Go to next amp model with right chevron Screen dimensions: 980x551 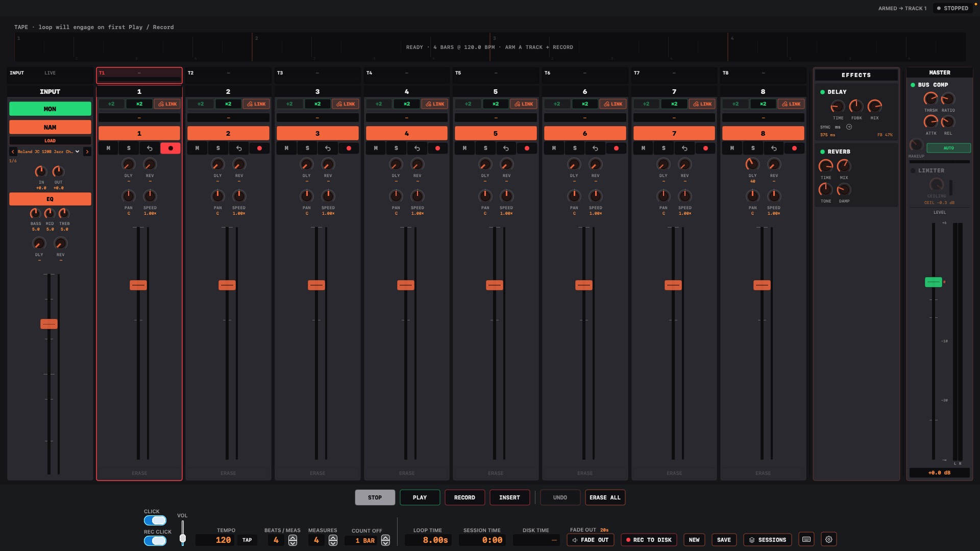[87, 152]
